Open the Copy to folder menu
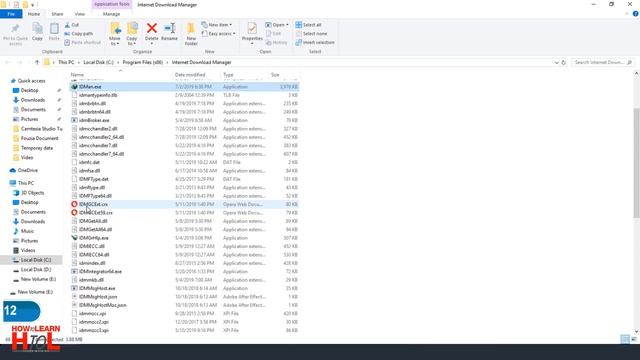640x360 pixels. click(x=132, y=34)
